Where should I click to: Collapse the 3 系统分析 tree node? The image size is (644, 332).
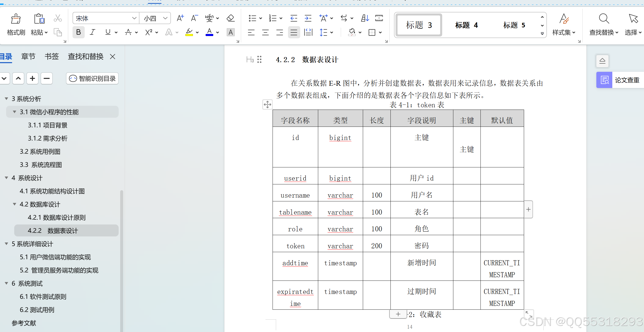7,99
